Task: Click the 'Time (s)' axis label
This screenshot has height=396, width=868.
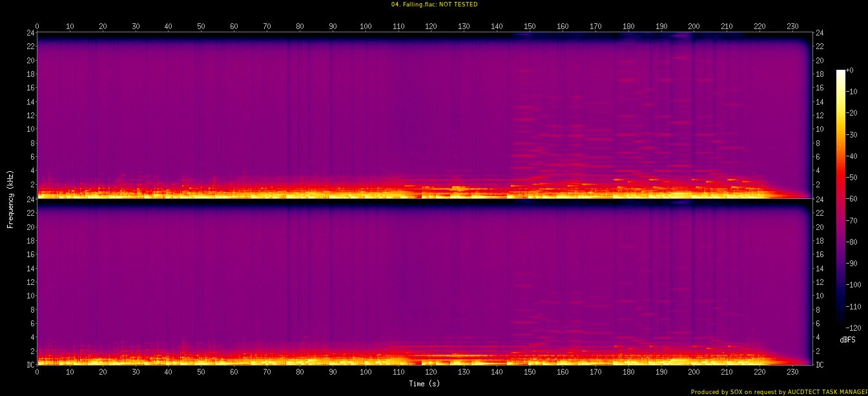Action: tap(424, 384)
